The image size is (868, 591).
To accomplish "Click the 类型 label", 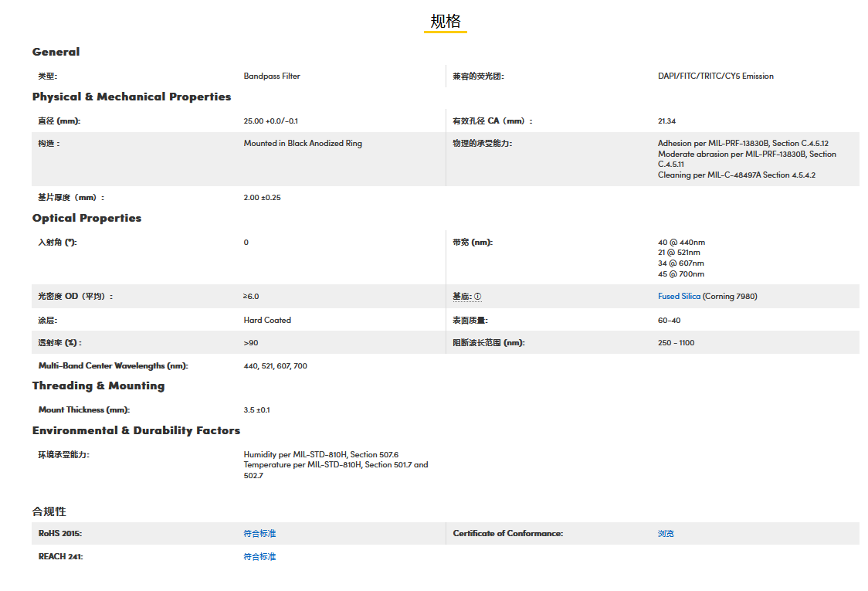I will [48, 76].
